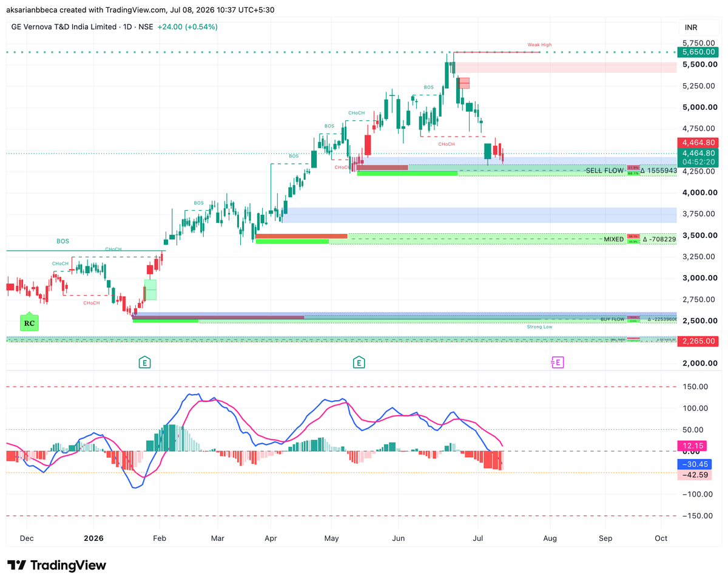Click the Strong Low label
The height and width of the screenshot is (584, 728).
tap(539, 327)
